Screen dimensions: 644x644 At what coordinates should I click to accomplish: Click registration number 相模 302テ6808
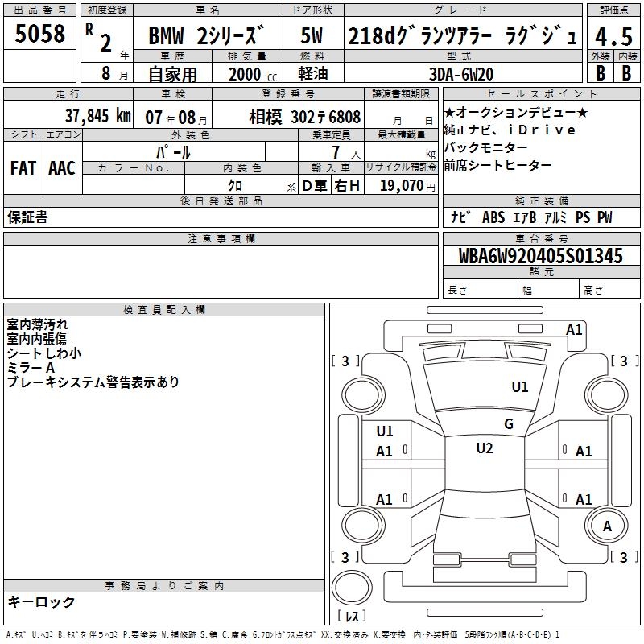pos(305,117)
